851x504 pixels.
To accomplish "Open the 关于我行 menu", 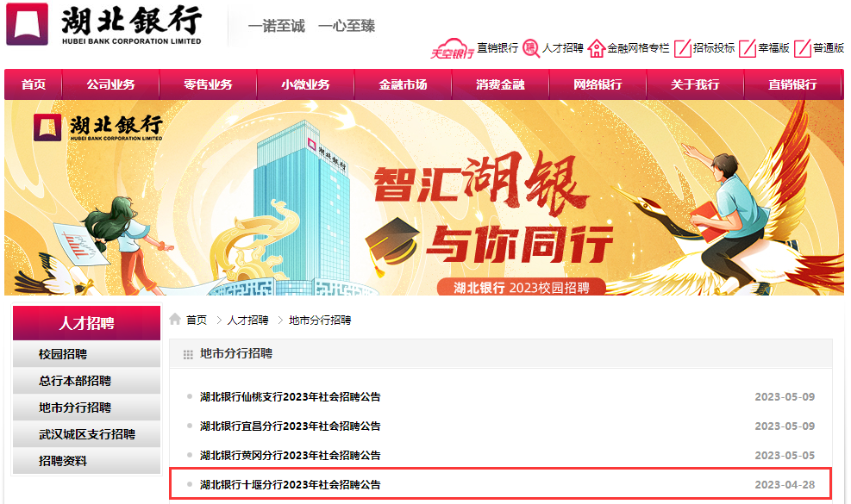I will (695, 84).
